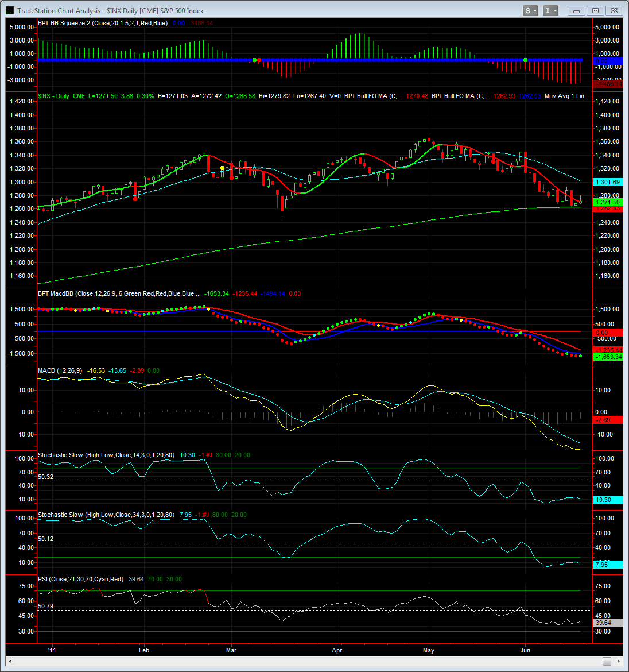Screen dimensions: 629x672
Task: Click the gray 39.64 RSI axis tag
Action: (x=608, y=623)
